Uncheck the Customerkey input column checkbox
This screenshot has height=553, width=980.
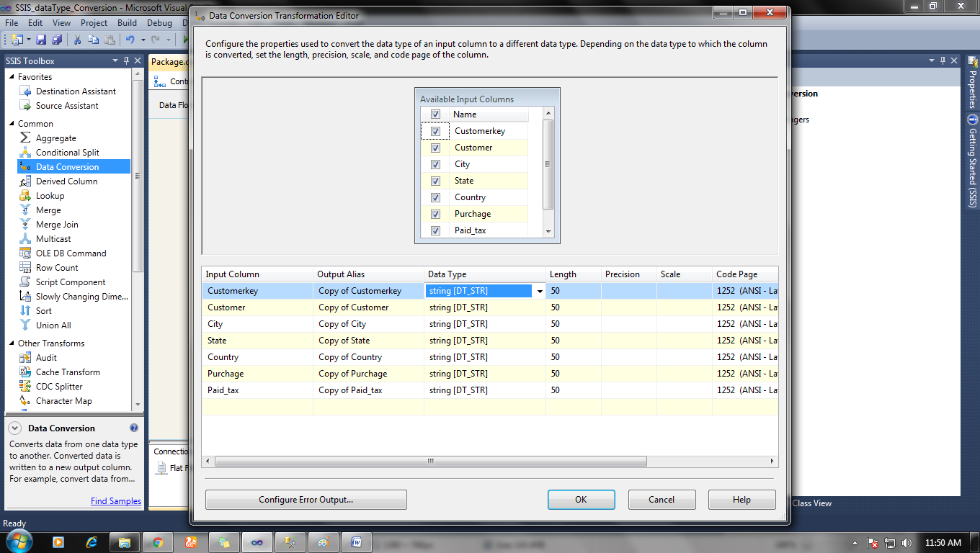[x=435, y=131]
